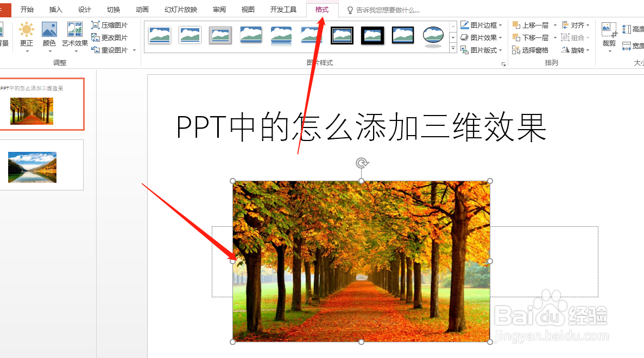Click the top-left resize handle of picture
The image size is (644, 358).
(233, 181)
